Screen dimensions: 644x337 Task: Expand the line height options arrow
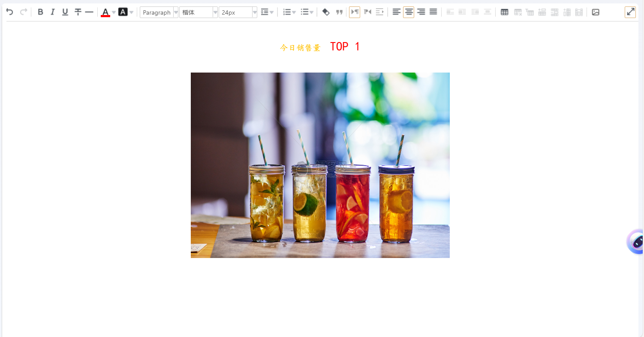pyautogui.click(x=272, y=12)
